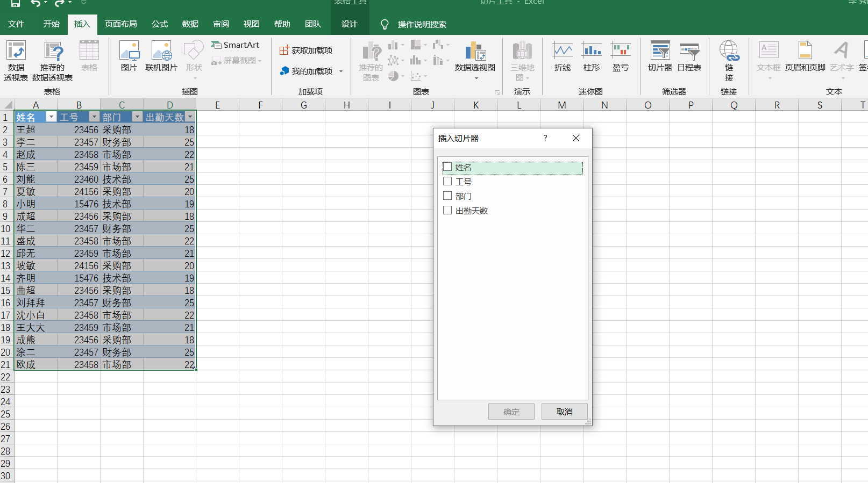Screen dimensions: 868x483
Task: Close the Insert Slicer dialog
Action: pyautogui.click(x=576, y=138)
